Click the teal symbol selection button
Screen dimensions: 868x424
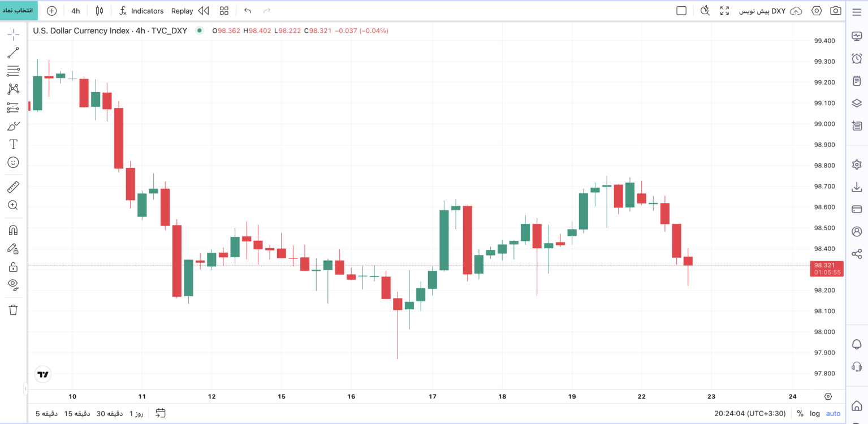click(x=19, y=11)
